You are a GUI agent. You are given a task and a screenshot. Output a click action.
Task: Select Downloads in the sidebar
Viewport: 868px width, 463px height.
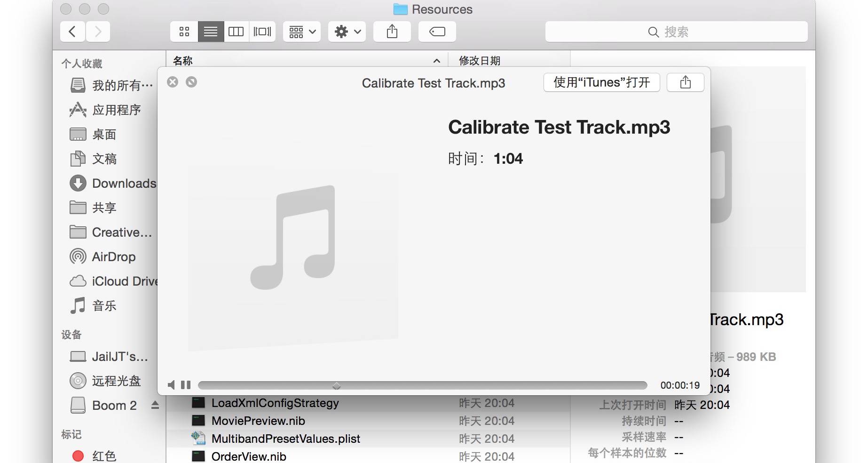point(124,184)
